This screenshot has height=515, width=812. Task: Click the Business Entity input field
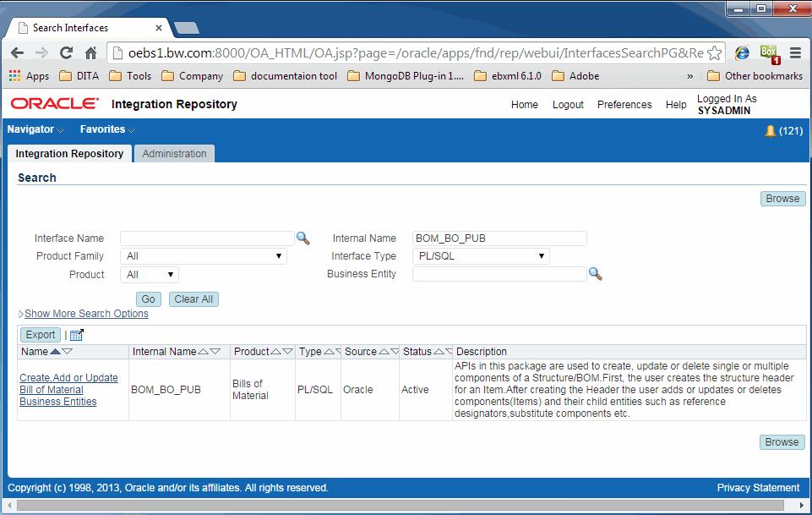click(x=499, y=274)
